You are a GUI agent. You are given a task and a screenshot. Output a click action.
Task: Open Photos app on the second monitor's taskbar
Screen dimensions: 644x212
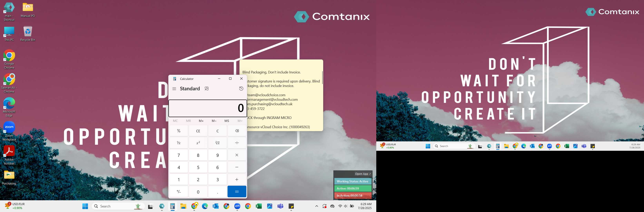tap(575, 146)
